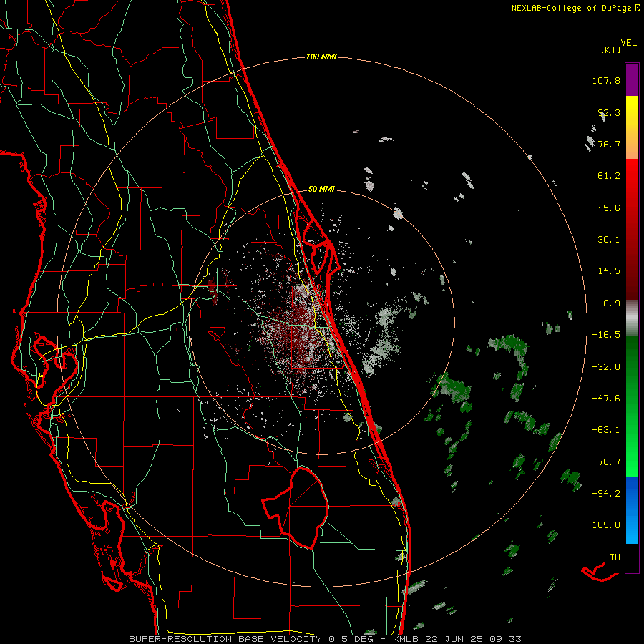The width and height of the screenshot is (644, 644).
Task: Select the -47.6 legend value
Action: coord(606,399)
